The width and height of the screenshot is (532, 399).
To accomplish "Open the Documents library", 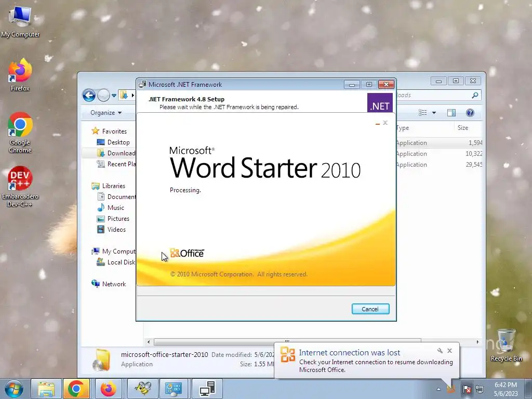I will point(116,197).
